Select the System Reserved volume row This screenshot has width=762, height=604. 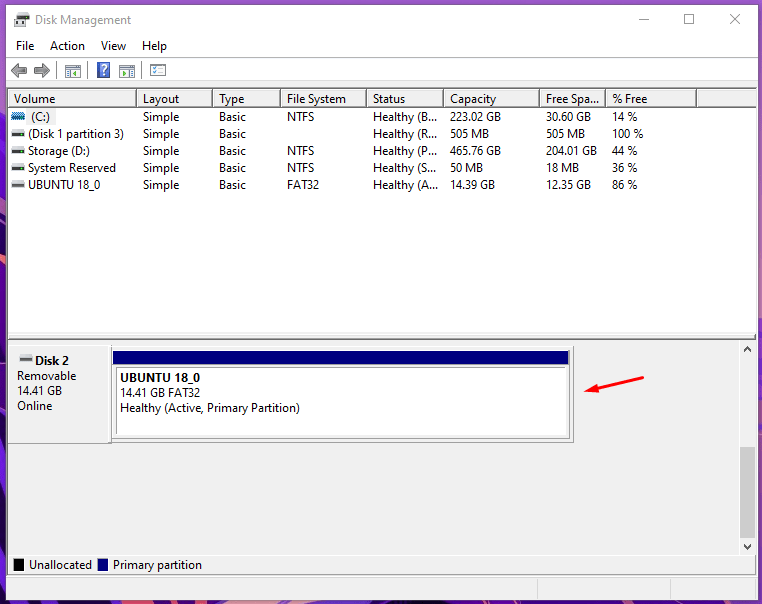point(353,168)
